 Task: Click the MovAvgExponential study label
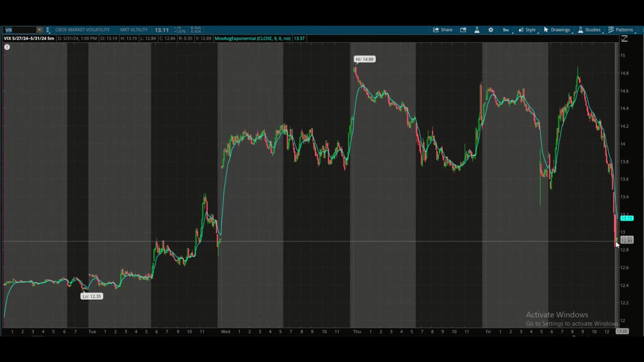click(x=253, y=38)
